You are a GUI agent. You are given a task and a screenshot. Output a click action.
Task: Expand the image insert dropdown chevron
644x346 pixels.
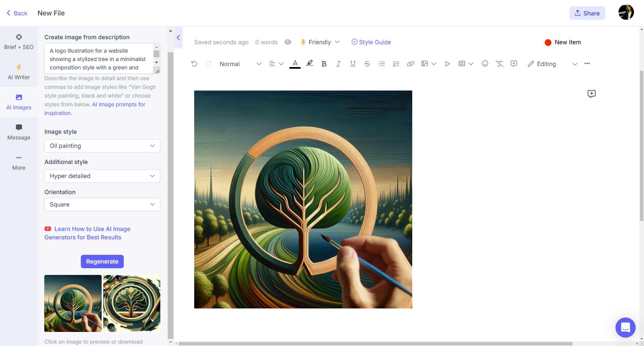pyautogui.click(x=434, y=64)
